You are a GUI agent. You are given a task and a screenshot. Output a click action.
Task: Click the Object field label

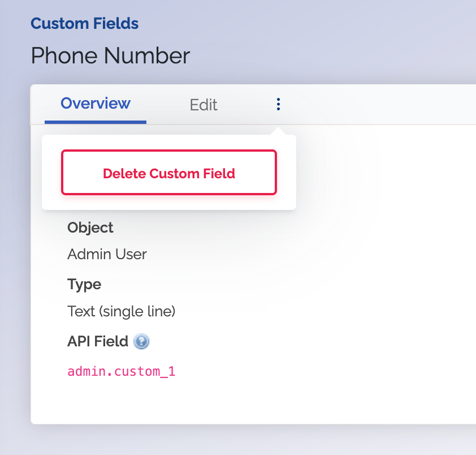90,227
